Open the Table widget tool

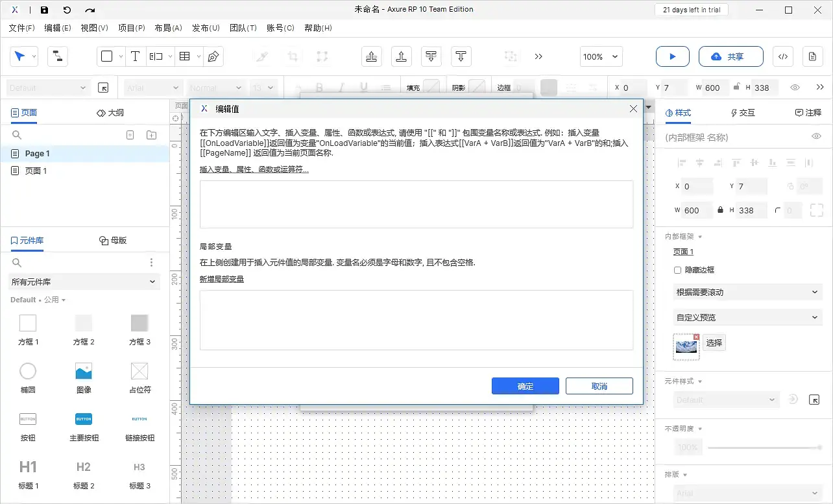(186, 56)
